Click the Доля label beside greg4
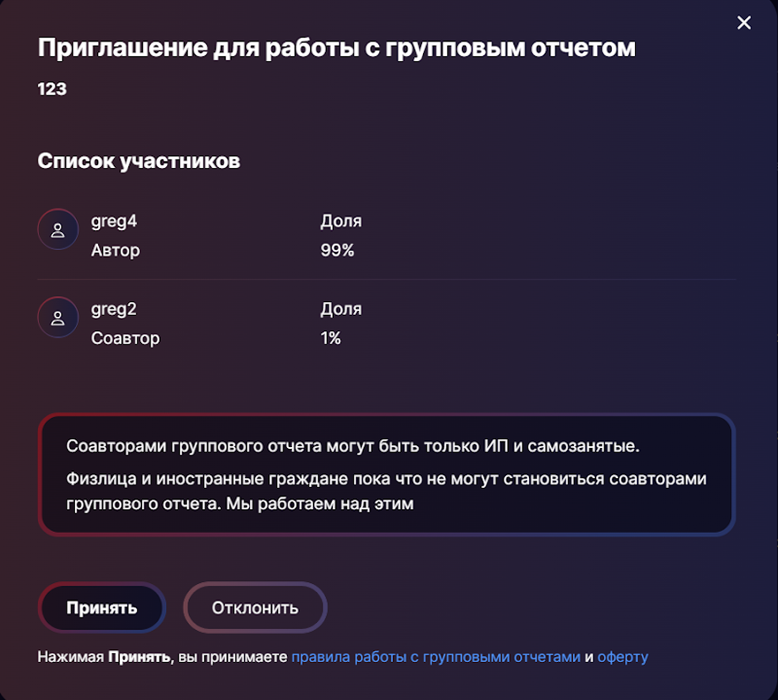 (341, 221)
